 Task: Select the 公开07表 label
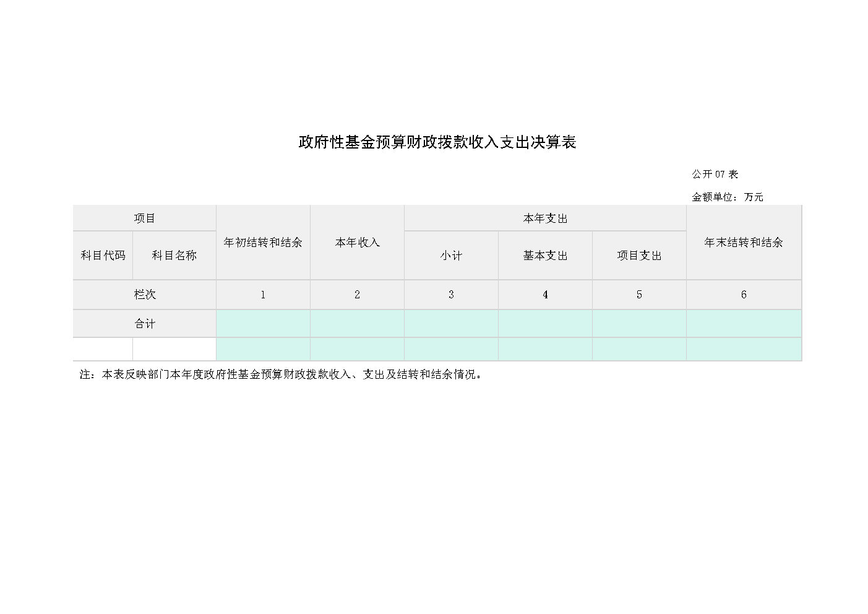coord(715,174)
